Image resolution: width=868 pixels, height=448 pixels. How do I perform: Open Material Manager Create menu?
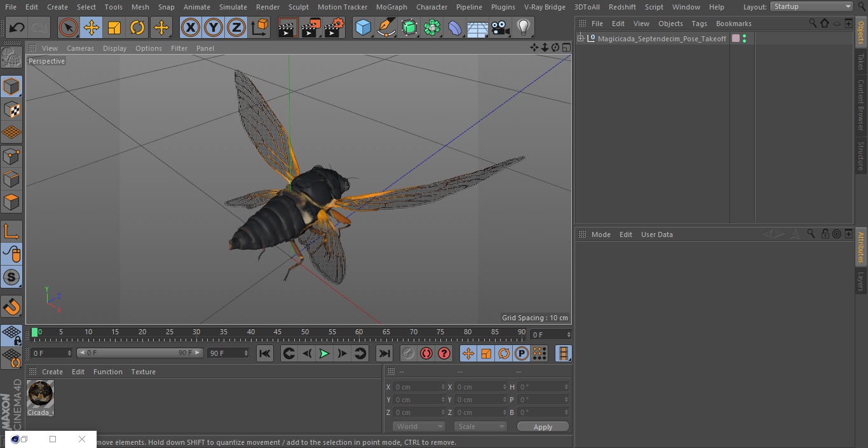click(x=52, y=372)
